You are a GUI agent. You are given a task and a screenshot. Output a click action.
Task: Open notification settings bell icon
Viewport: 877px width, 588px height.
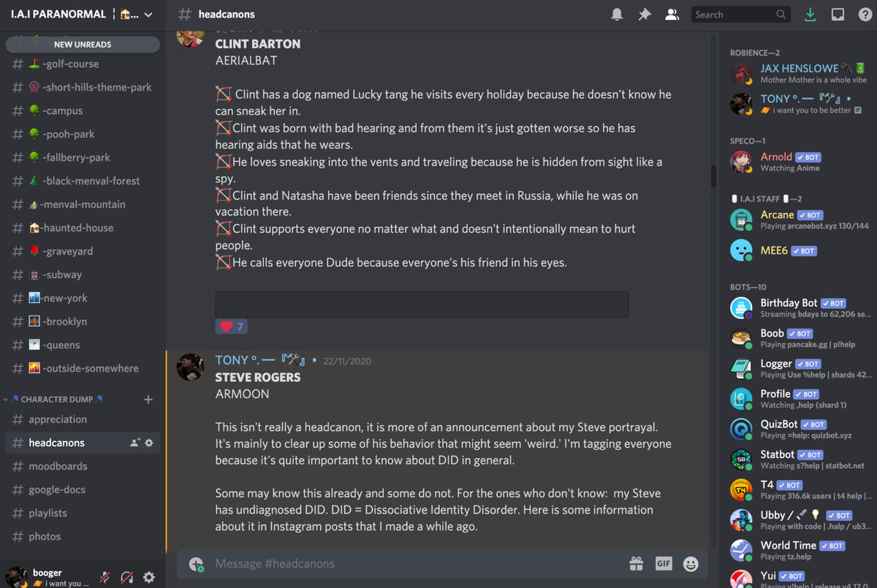tap(617, 15)
